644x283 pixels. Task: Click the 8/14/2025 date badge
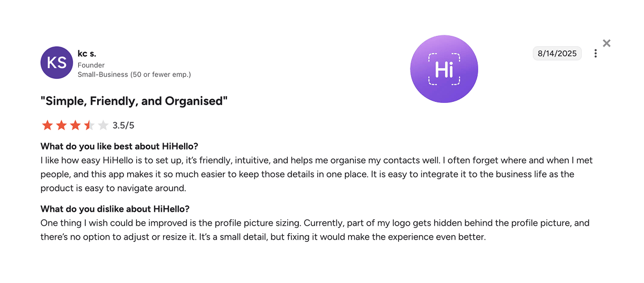557,53
